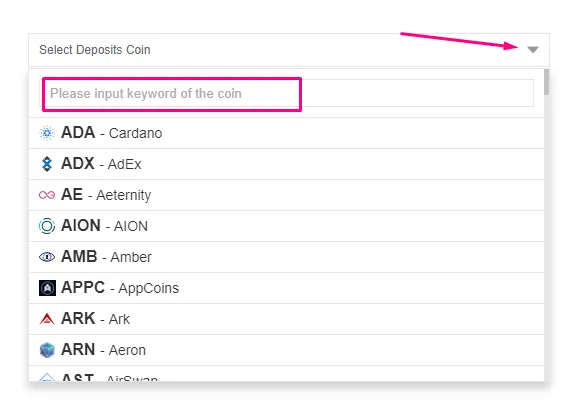The image size is (571, 409).
Task: Click the Aeron blue polyhedron icon
Action: pyautogui.click(x=47, y=350)
